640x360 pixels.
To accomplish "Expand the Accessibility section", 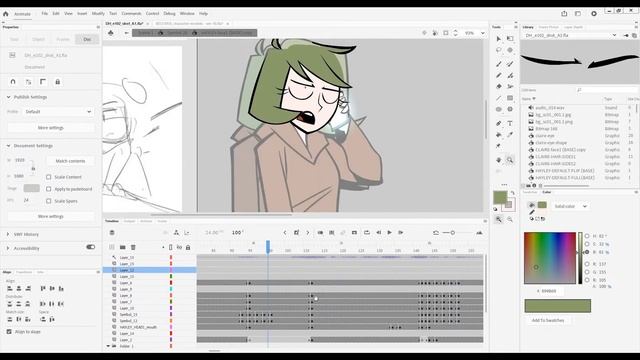I will click(x=8, y=249).
